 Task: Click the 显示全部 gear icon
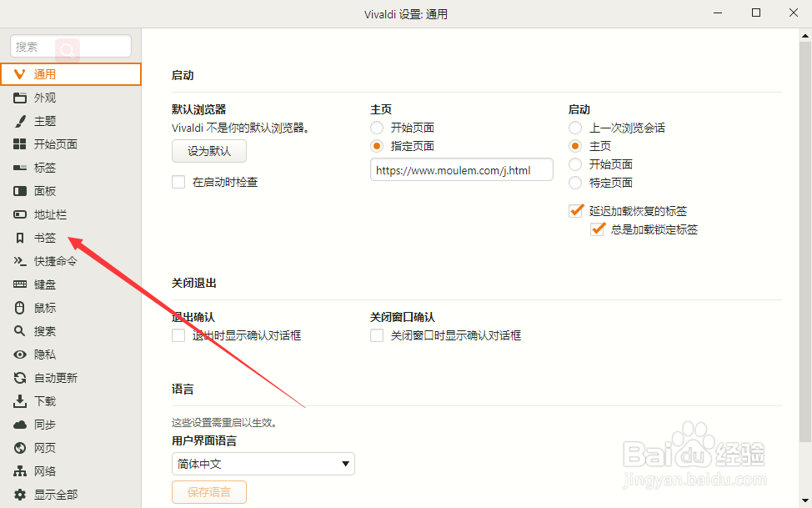[x=20, y=495]
